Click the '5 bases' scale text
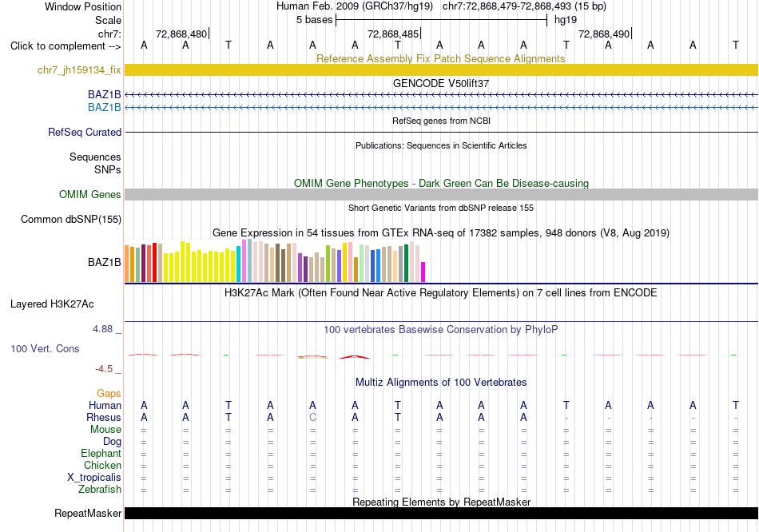Viewport: 759px width, 532px height. 315,20
